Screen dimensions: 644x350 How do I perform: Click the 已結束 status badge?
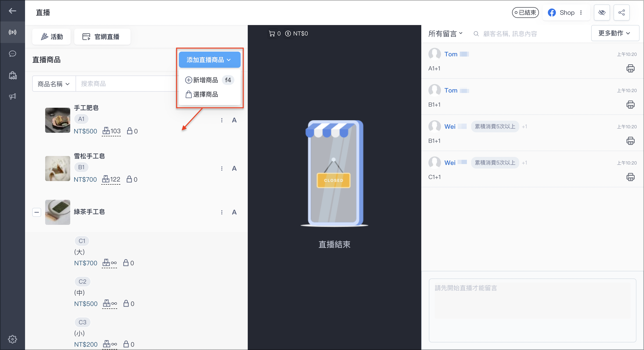tap(525, 13)
